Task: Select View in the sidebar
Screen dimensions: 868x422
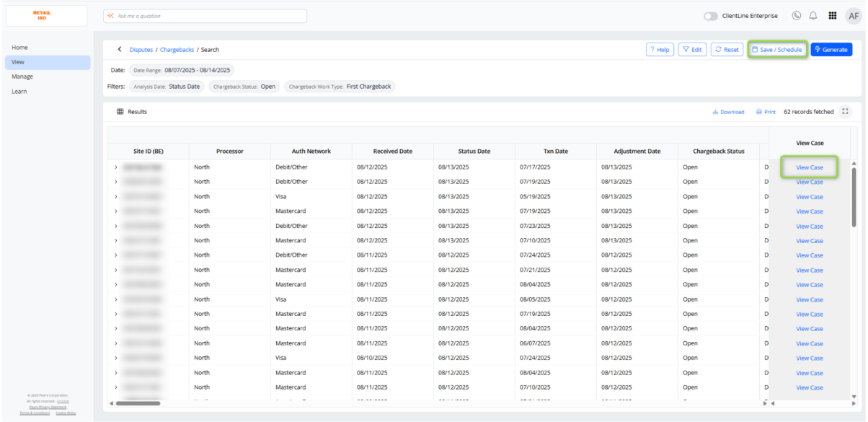Action: tap(48, 62)
